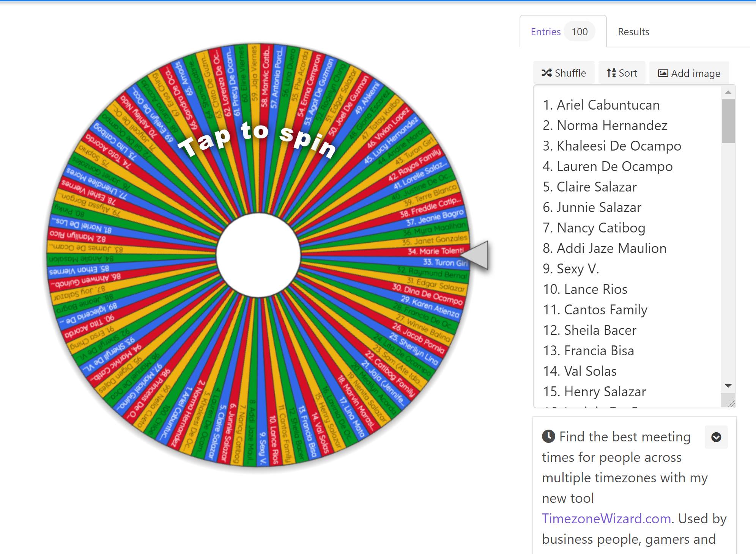Click the scroll-down arrow of entries list
This screenshot has height=554, width=756.
pyautogui.click(x=728, y=386)
